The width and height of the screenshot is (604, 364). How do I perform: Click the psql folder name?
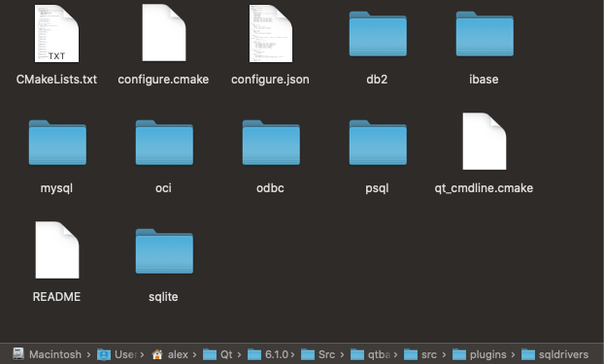pos(377,188)
